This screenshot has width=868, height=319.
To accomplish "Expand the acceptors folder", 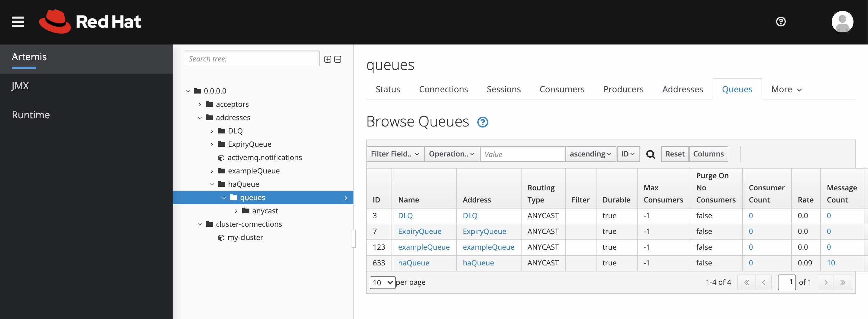I will pyautogui.click(x=200, y=104).
